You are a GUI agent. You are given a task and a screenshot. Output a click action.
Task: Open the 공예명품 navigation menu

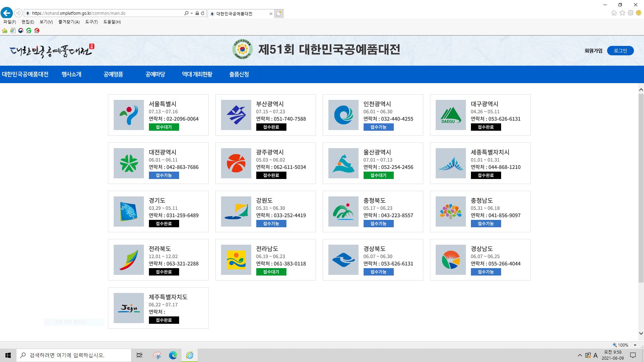pyautogui.click(x=113, y=74)
